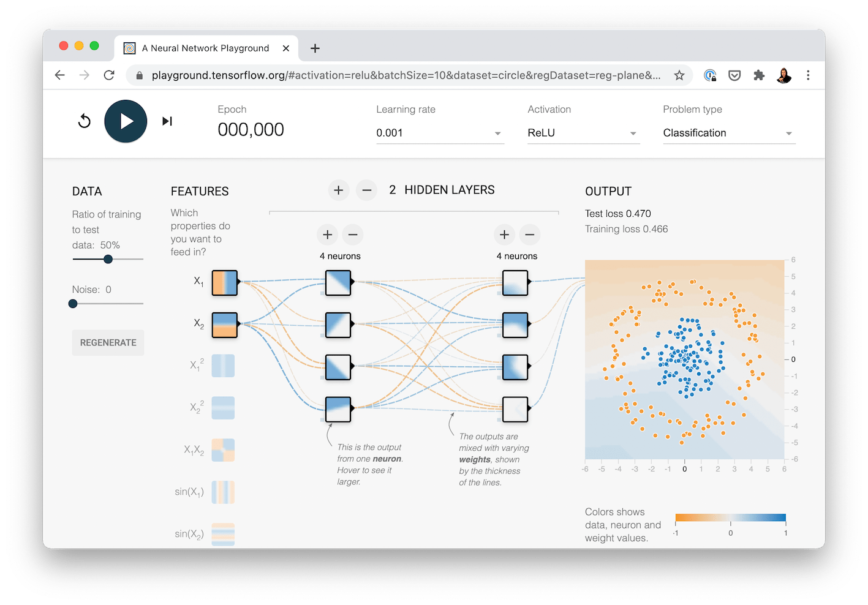Activate the X2² feature input
The width and height of the screenshot is (868, 605).
tap(223, 408)
